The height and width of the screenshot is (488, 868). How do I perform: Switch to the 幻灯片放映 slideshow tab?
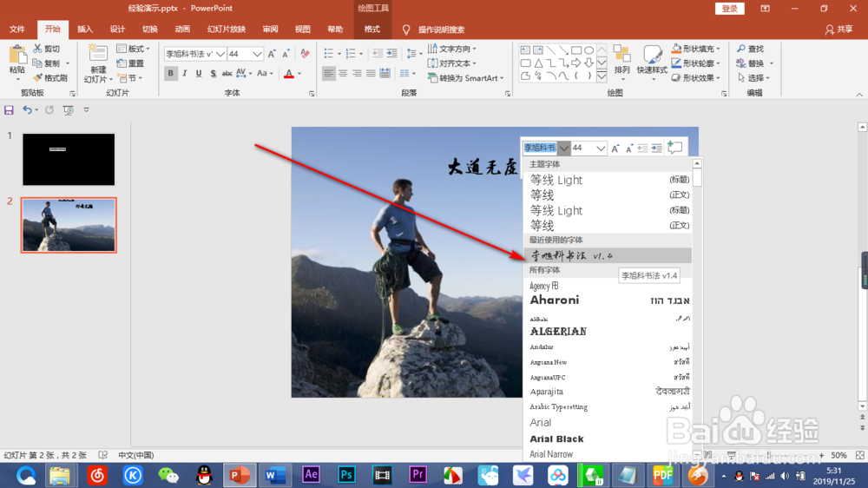coord(227,30)
